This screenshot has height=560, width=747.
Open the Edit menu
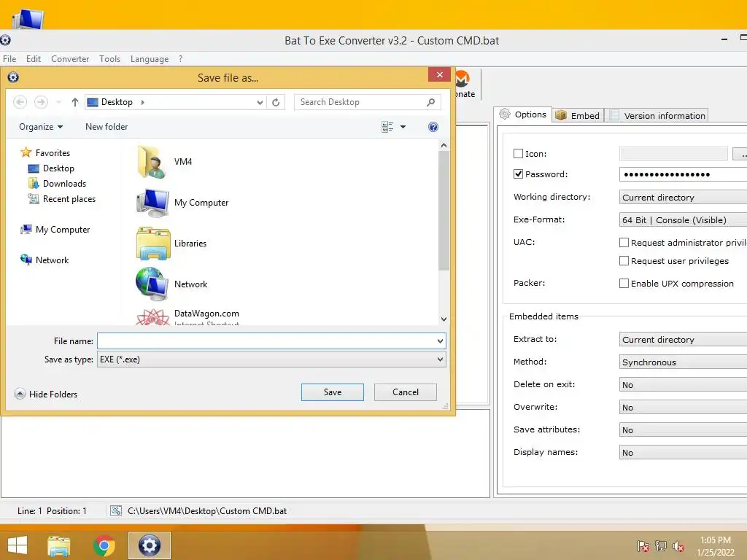point(34,59)
